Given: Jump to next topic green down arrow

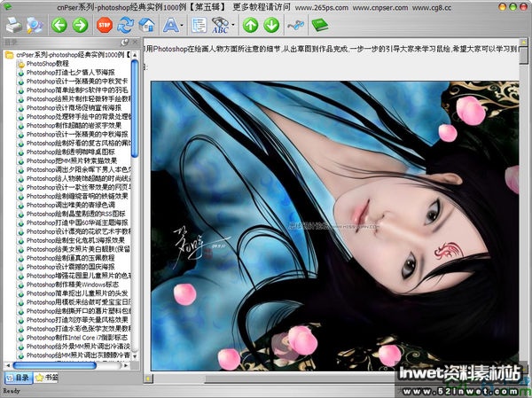Looking at the screenshot, I should tap(271, 26).
